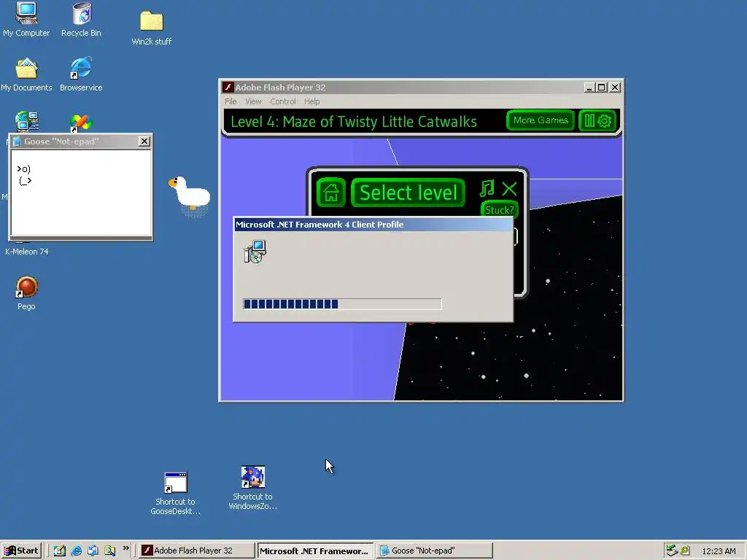Switch to Goose Not-epad taskbar button
The width and height of the screenshot is (747, 560).
point(434,551)
